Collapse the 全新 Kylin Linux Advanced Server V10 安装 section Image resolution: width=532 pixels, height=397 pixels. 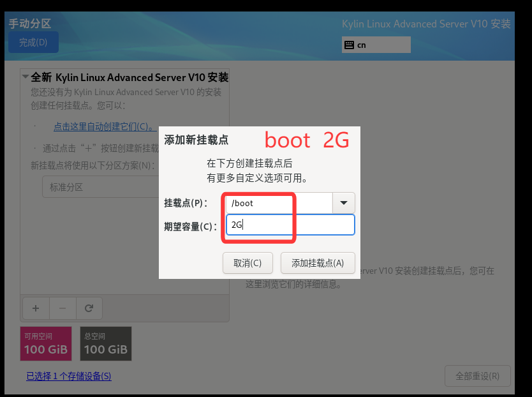pyautogui.click(x=26, y=77)
